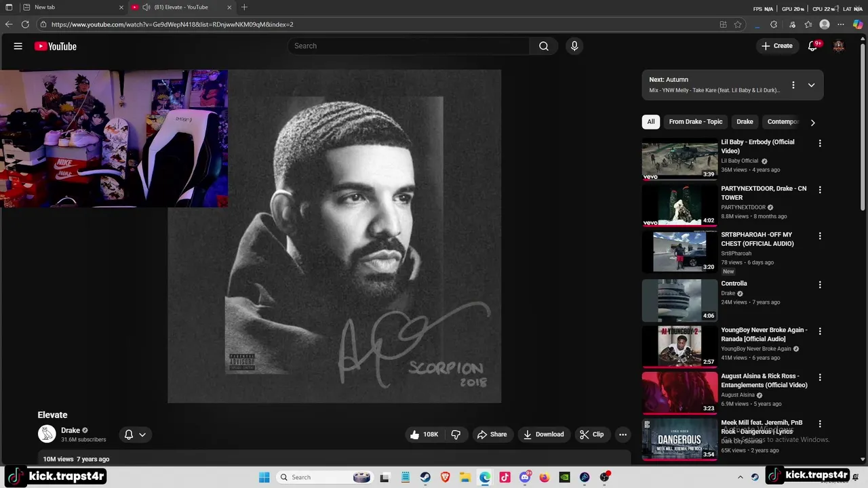This screenshot has height=488, width=868.
Task: Open the browser favorites list icon
Action: pos(808,24)
